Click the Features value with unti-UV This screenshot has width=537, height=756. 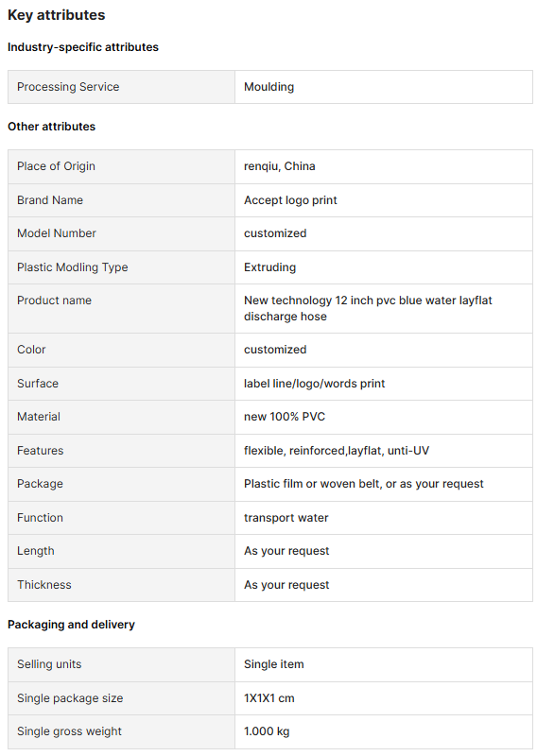[337, 451]
